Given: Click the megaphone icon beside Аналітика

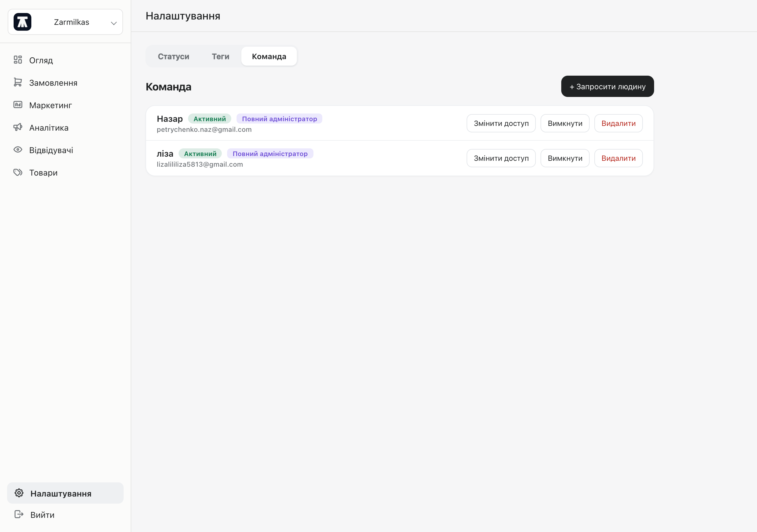Looking at the screenshot, I should [18, 127].
